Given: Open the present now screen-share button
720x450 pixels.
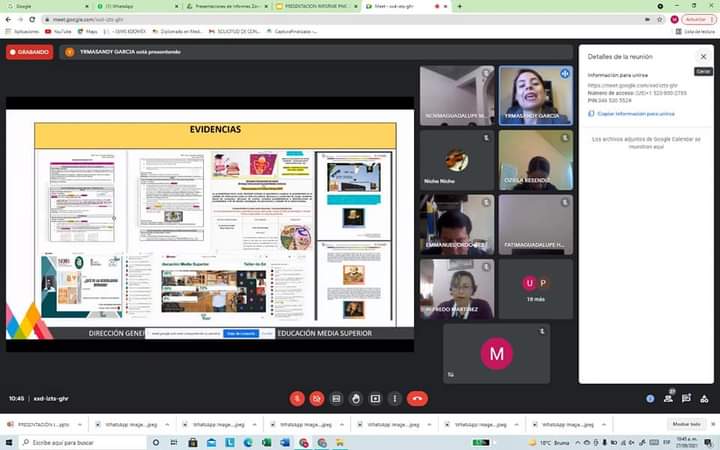Looking at the screenshot, I should click(375, 399).
